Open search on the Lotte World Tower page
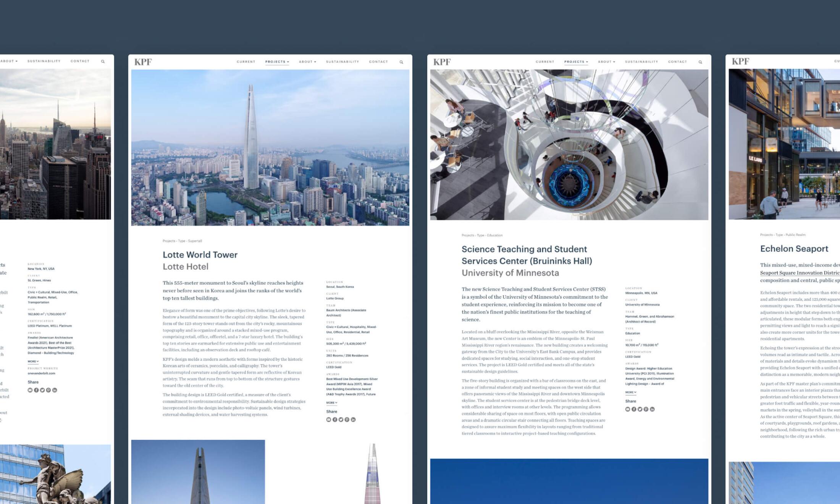Image resolution: width=840 pixels, height=504 pixels. point(401,62)
